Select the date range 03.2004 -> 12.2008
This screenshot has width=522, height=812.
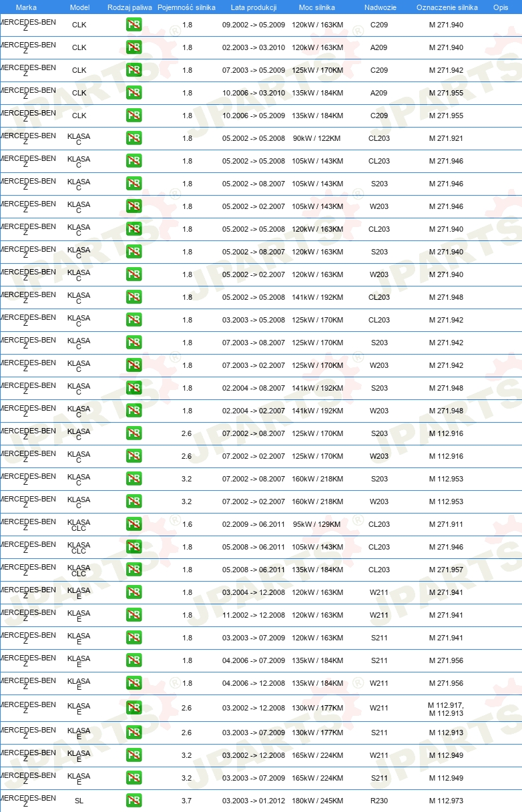(x=254, y=592)
